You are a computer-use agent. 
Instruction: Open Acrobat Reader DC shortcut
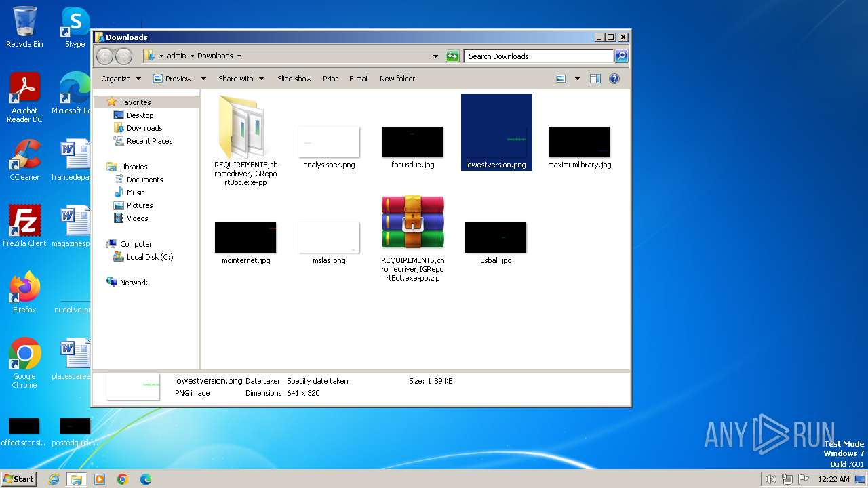[24, 98]
